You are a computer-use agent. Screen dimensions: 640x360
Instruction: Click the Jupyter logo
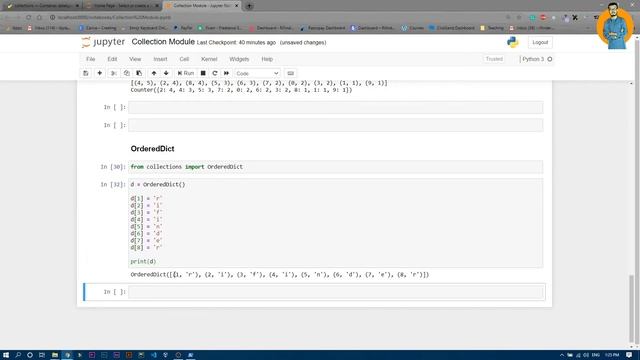click(103, 42)
